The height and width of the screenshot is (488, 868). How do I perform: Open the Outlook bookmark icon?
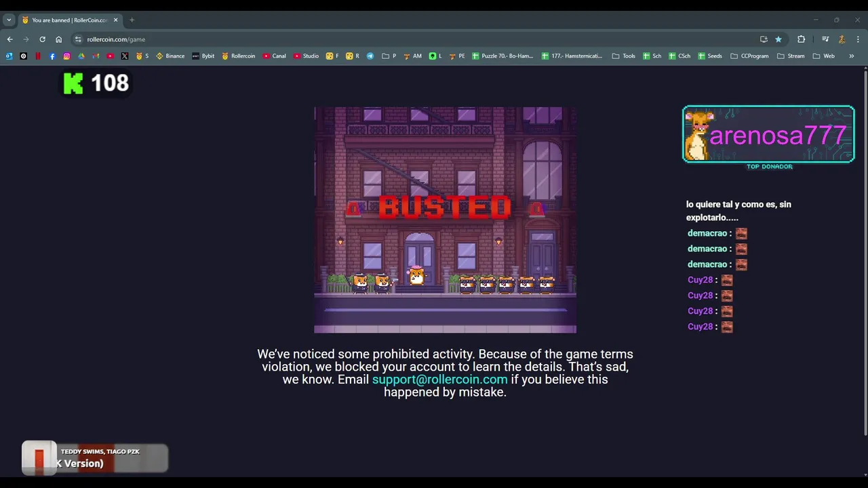tap(9, 56)
